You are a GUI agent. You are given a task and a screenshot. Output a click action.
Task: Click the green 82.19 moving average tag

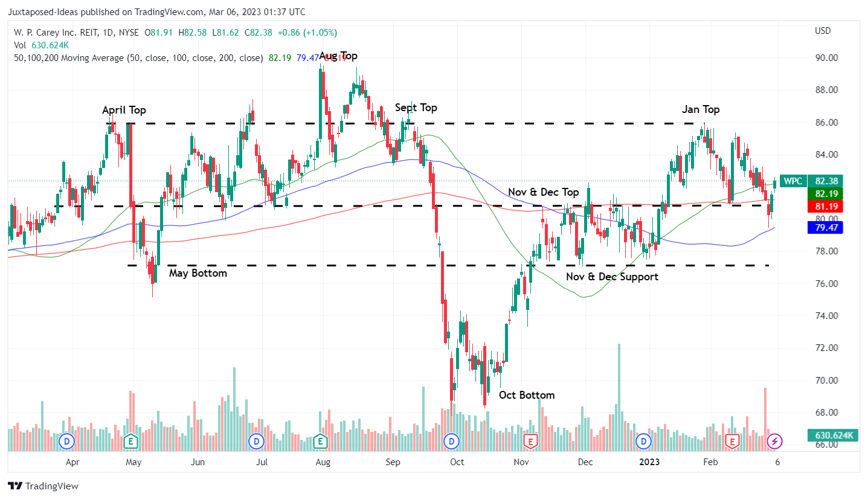(826, 193)
